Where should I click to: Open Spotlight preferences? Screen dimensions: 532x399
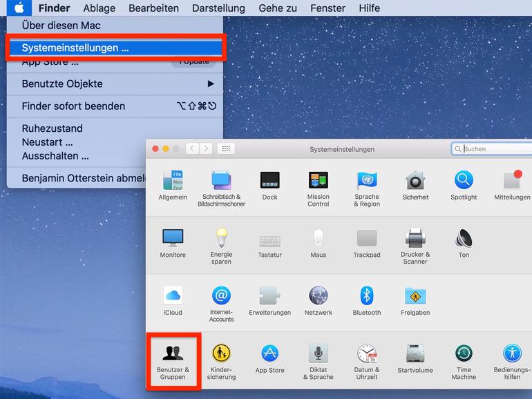(x=464, y=185)
